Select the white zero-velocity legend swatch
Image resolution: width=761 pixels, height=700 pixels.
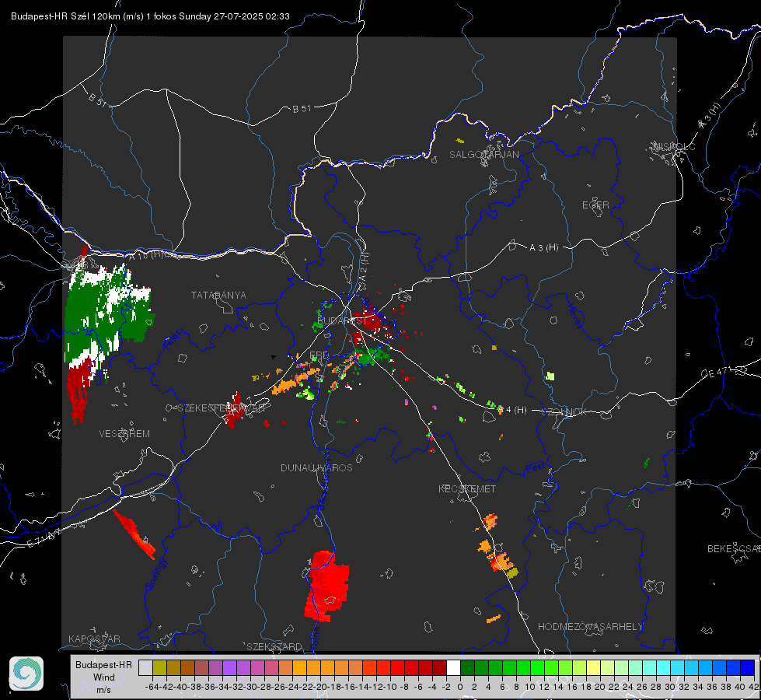click(x=453, y=667)
